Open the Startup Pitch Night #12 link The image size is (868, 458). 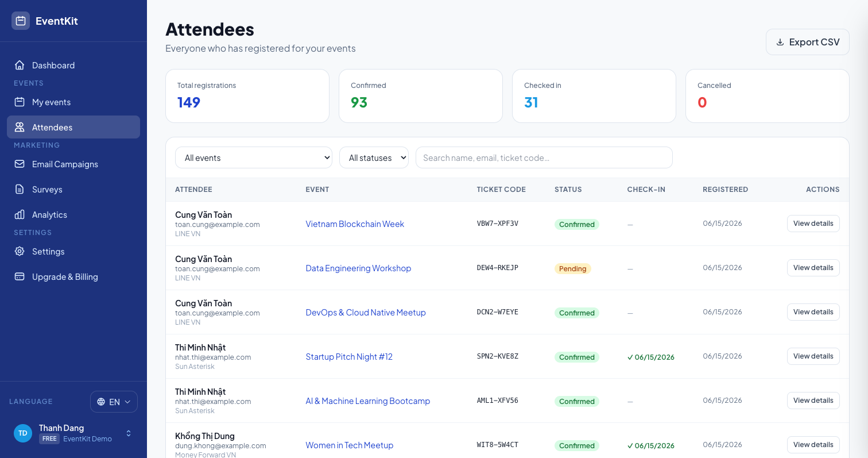coord(349,356)
